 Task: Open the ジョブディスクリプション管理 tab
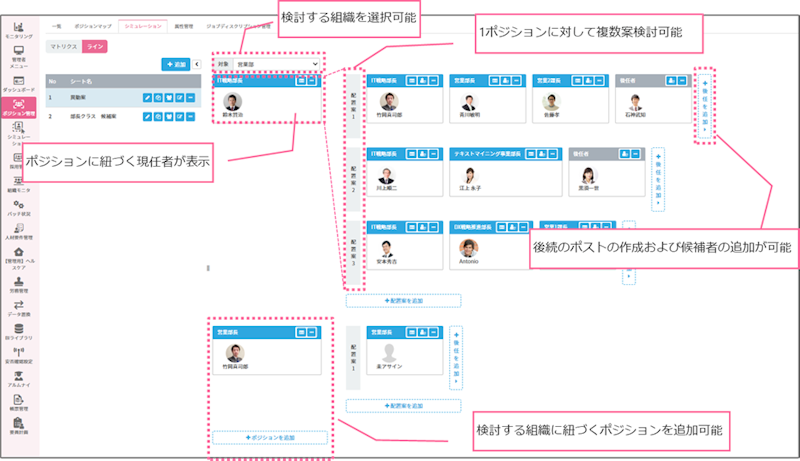239,26
